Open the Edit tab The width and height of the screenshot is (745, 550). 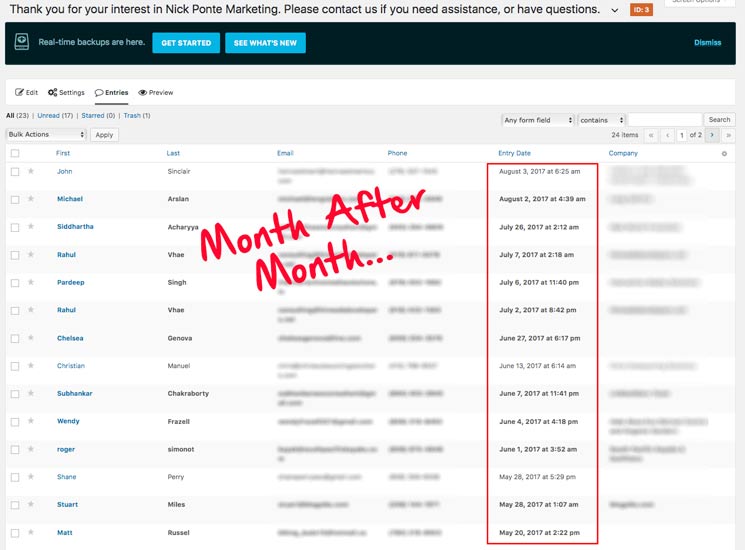click(27, 93)
